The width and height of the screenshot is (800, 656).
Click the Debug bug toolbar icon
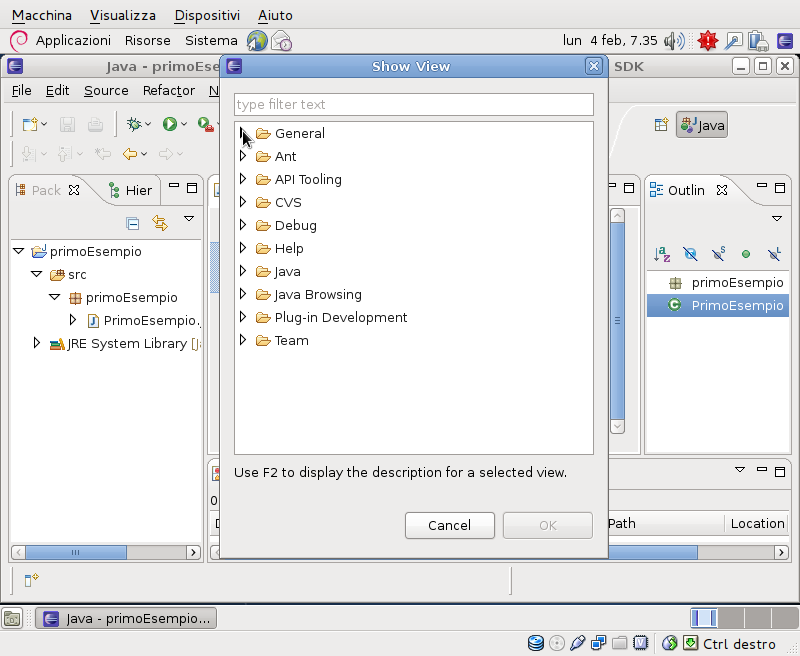(x=134, y=124)
